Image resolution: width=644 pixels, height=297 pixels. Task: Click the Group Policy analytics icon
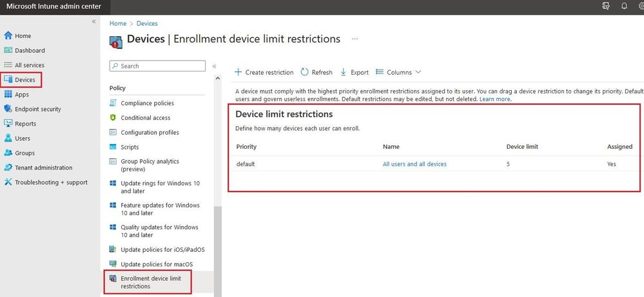[x=113, y=161]
